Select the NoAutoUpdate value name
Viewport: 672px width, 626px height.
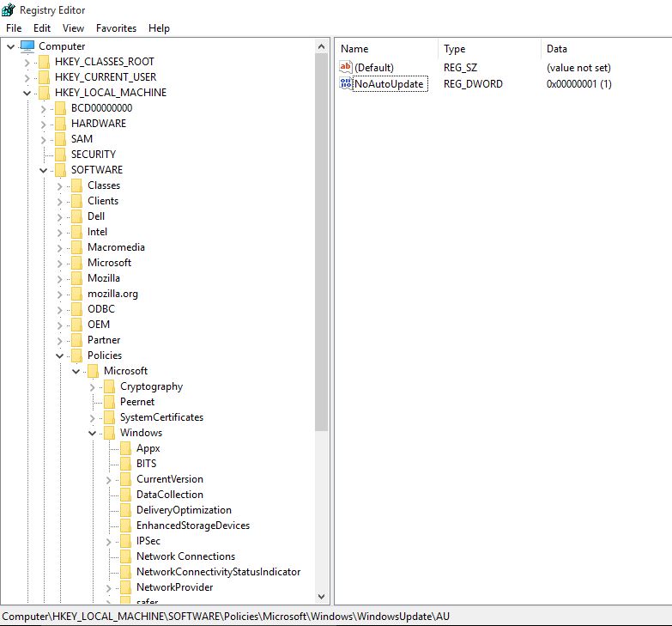(x=389, y=84)
